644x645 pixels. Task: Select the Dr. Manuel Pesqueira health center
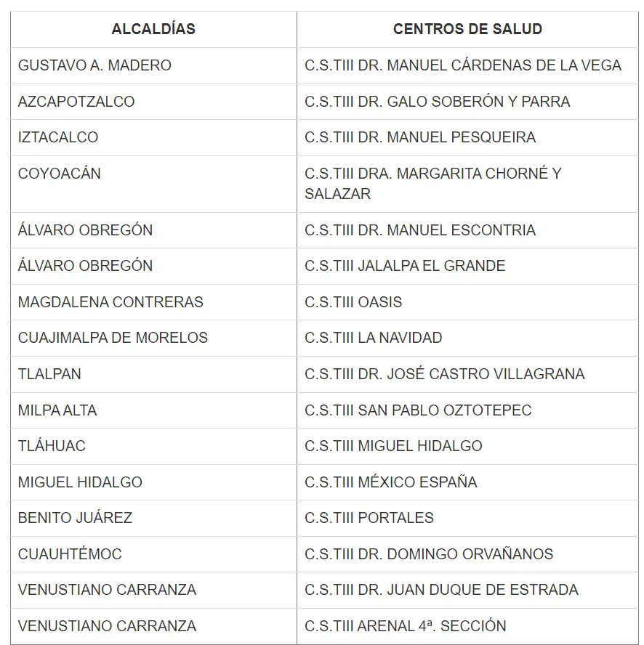420,137
